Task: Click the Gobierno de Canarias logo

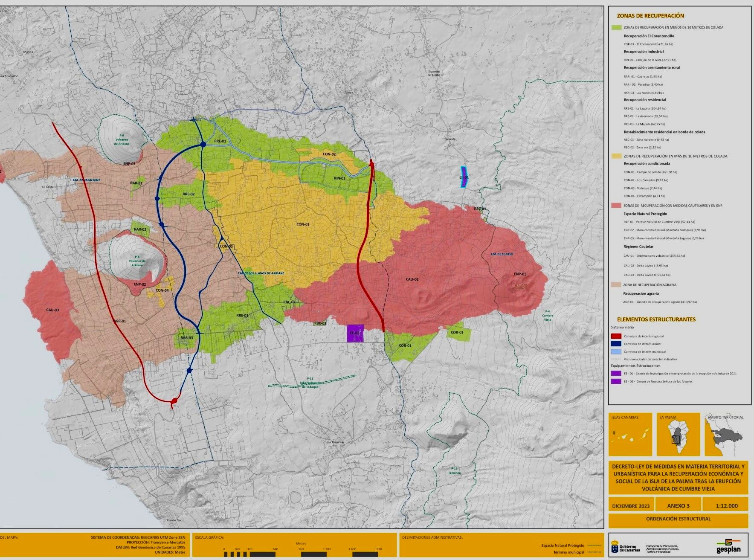Action: coord(626,548)
